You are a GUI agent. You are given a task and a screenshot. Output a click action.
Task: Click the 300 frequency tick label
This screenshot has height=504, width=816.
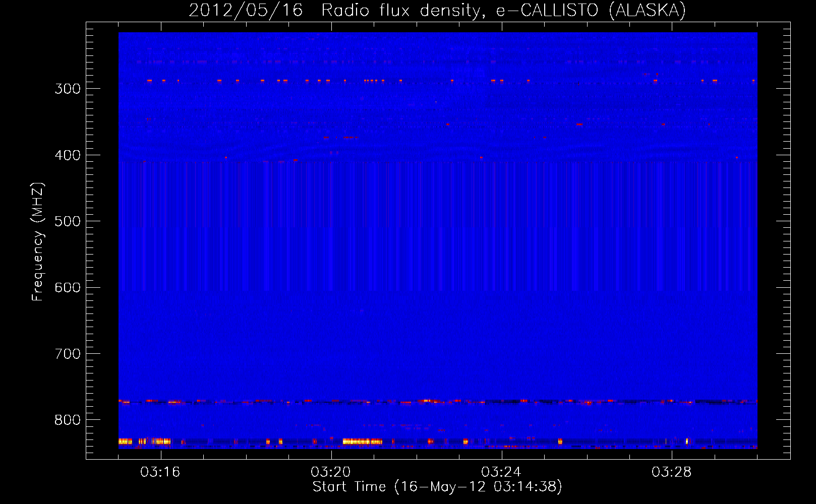pos(68,89)
